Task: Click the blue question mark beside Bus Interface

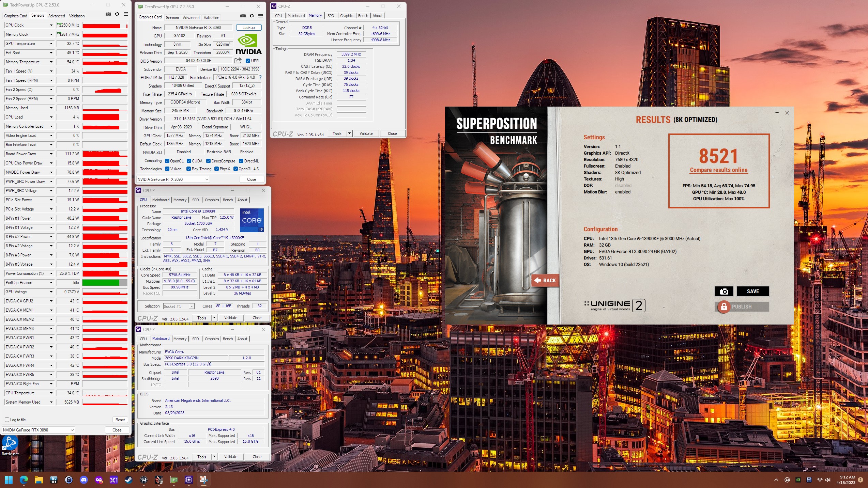Action: coord(260,77)
